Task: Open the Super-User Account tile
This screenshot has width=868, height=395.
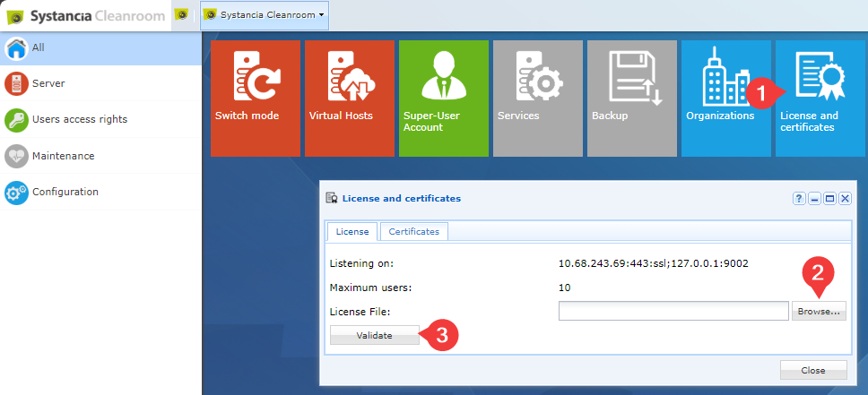Action: 443,99
